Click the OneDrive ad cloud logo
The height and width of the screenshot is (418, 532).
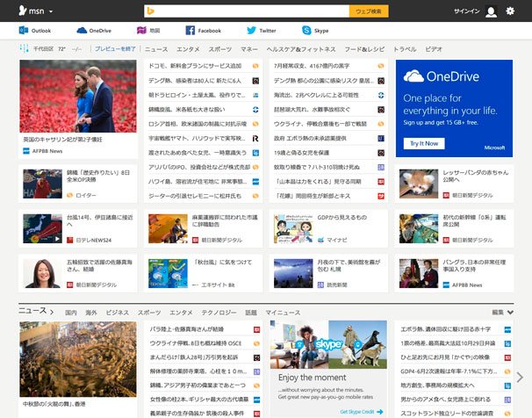coord(413,76)
